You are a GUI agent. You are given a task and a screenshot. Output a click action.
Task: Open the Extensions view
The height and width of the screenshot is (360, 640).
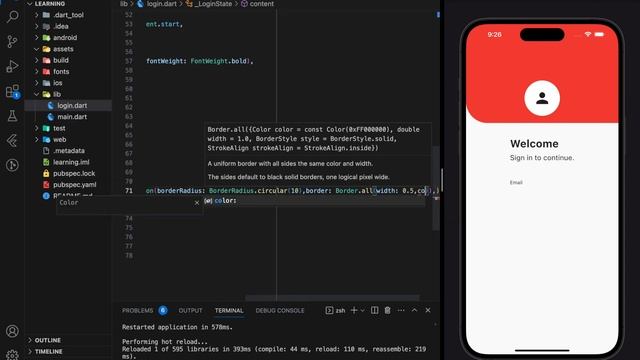(12, 91)
